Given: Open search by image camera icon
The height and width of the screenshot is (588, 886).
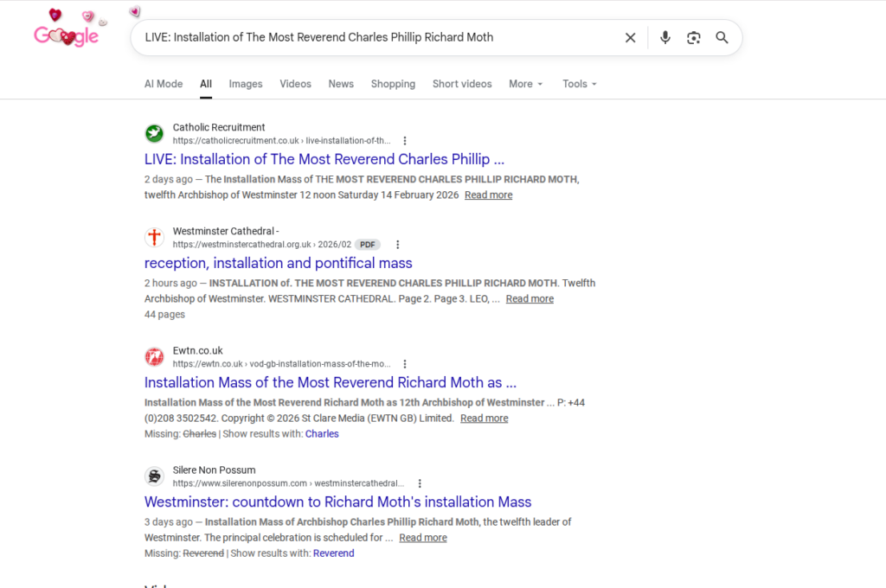Looking at the screenshot, I should pyautogui.click(x=693, y=37).
